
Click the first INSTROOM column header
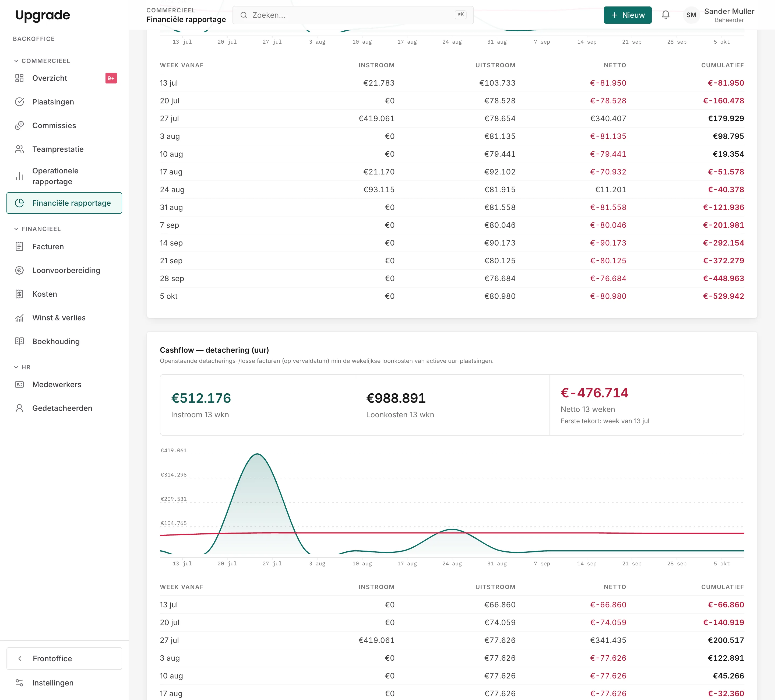pyautogui.click(x=376, y=65)
